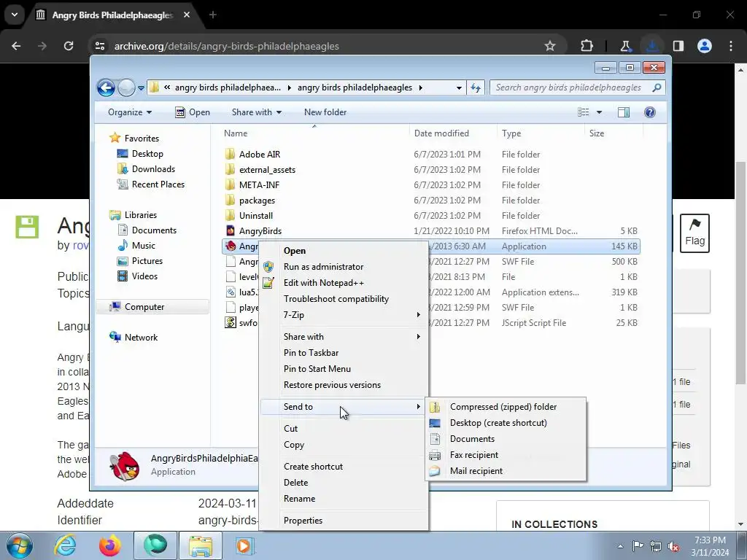This screenshot has width=747, height=560.
Task: Toggle the preview pane icon
Action: 623,112
